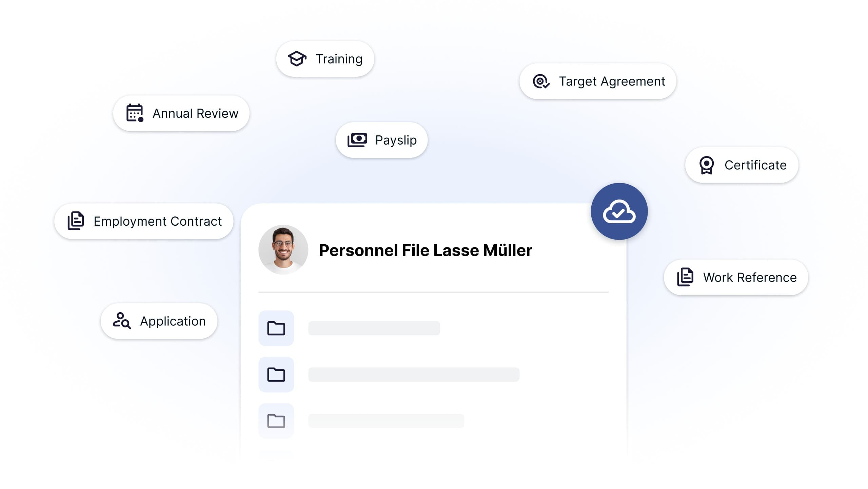Open the Employment Contract label
Image resolution: width=868 pixels, height=489 pixels.
coord(158,221)
